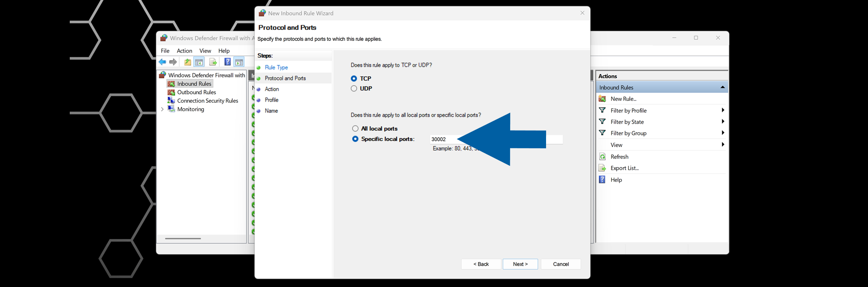Click the Inbound Rules firewall tree icon
The width and height of the screenshot is (868, 287).
(171, 84)
